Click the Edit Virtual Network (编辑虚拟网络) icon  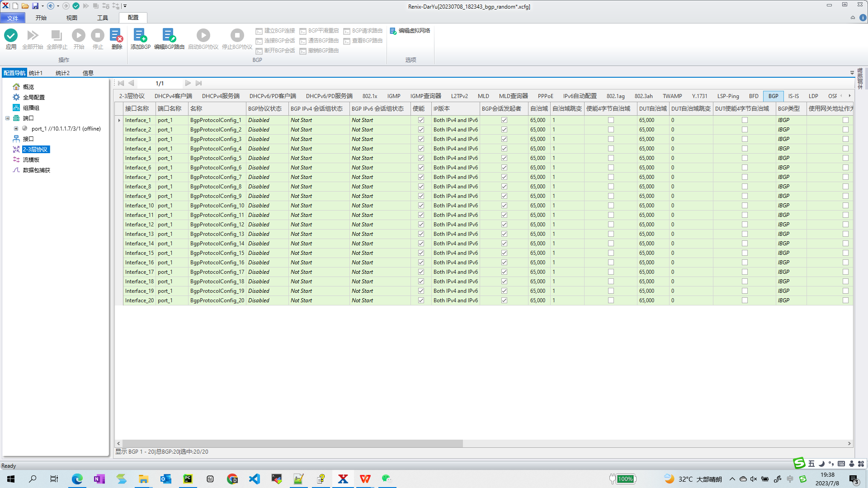(393, 31)
